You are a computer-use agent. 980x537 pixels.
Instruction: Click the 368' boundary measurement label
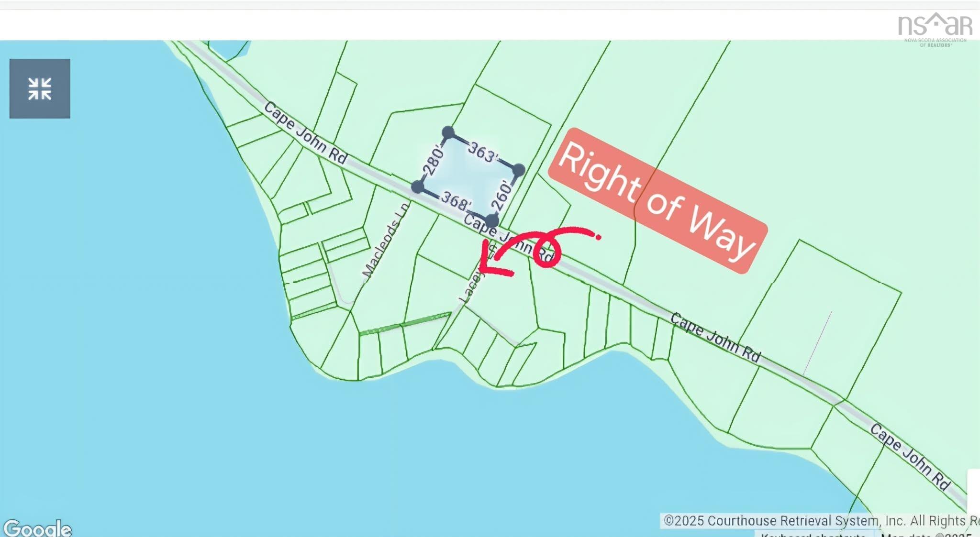point(456,201)
